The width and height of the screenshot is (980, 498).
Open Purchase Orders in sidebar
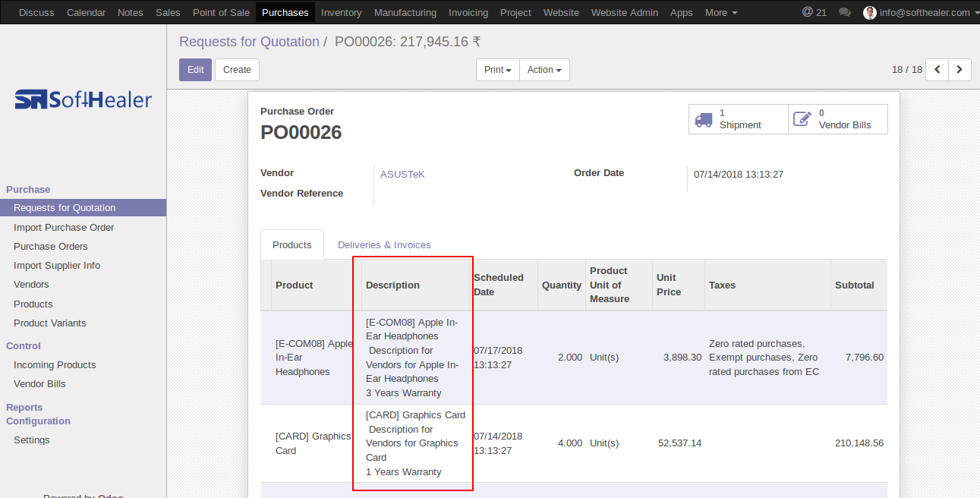point(51,246)
